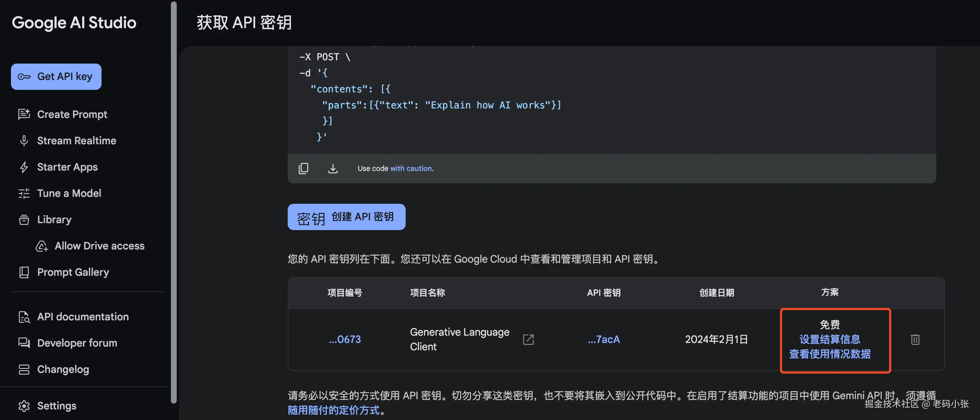Open Developer forum link
Image resolution: width=980 pixels, height=420 pixels.
click(77, 343)
